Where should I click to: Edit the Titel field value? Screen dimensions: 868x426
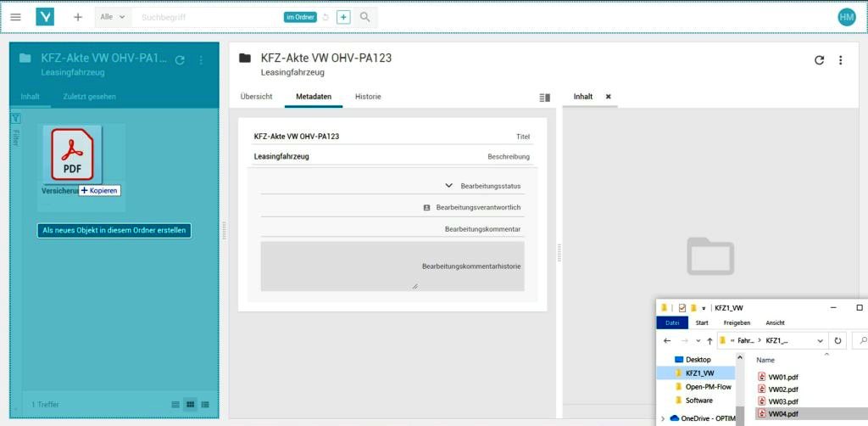tap(392, 137)
